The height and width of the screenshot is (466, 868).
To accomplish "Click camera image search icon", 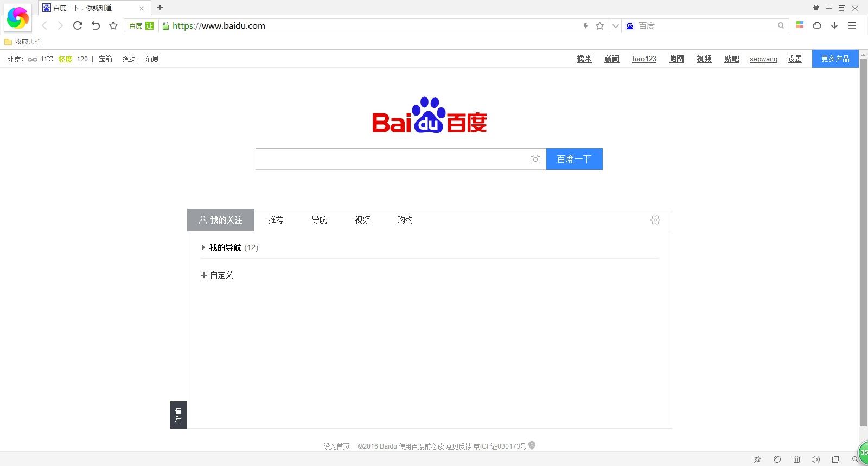I will [x=535, y=159].
